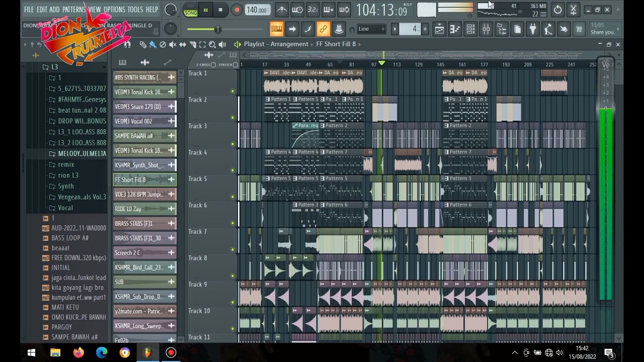This screenshot has width=644, height=362.
Task: Adjust the song position slider
Action: 219,29
